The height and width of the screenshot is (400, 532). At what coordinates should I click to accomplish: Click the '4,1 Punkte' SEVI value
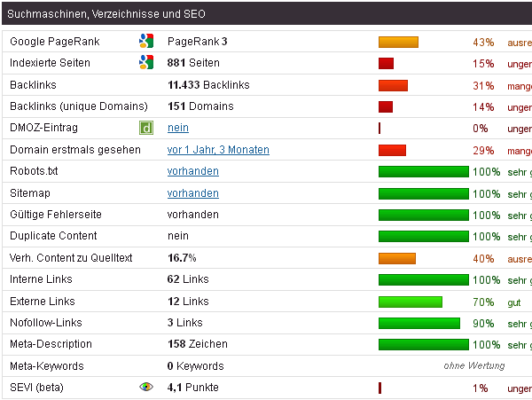[193, 388]
